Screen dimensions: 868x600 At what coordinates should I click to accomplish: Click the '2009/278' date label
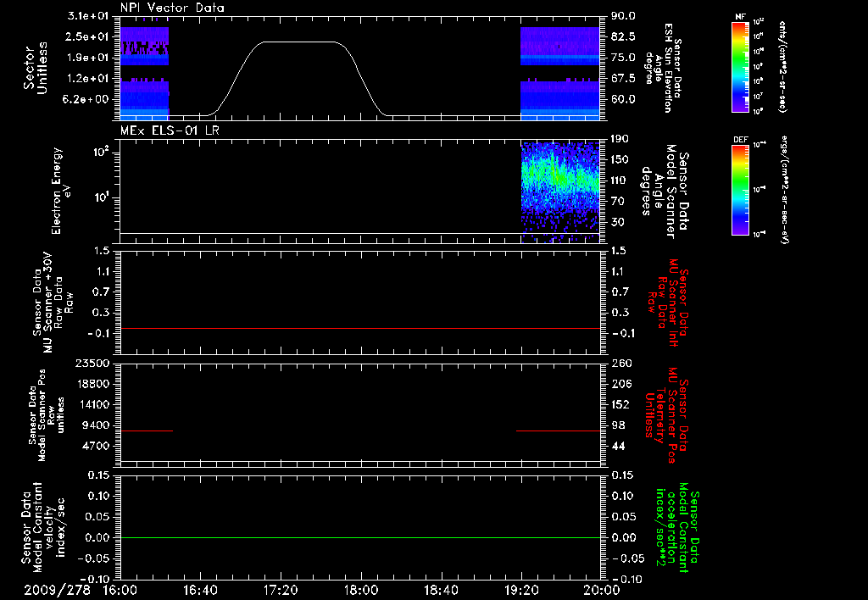coord(57,590)
